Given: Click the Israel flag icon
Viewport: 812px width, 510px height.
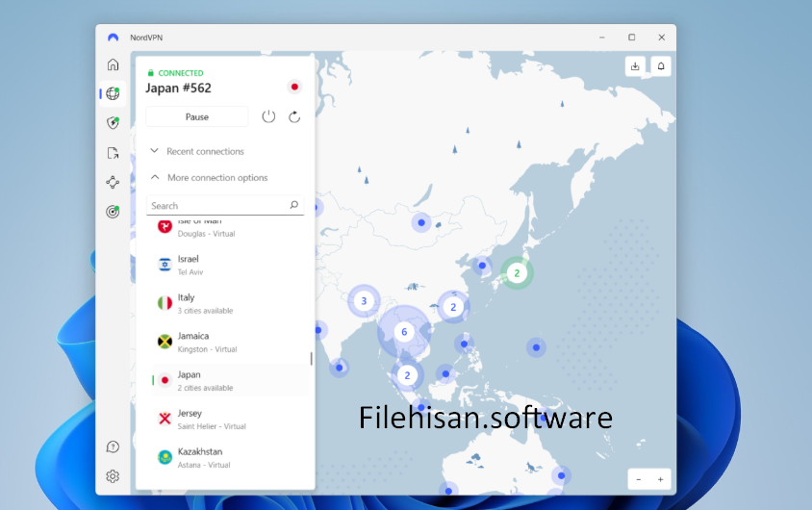Looking at the screenshot, I should [x=165, y=265].
